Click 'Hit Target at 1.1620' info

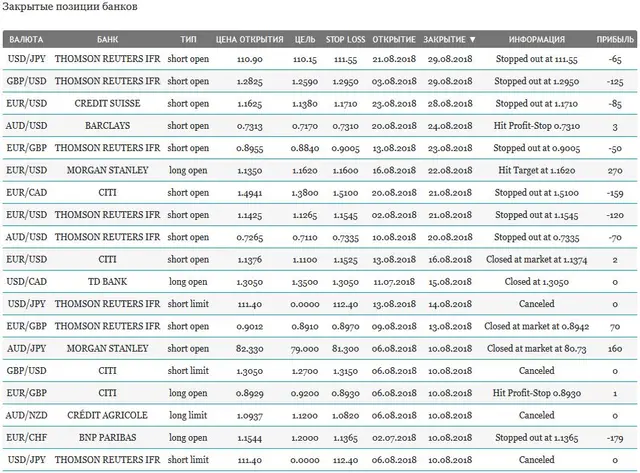[x=536, y=170]
